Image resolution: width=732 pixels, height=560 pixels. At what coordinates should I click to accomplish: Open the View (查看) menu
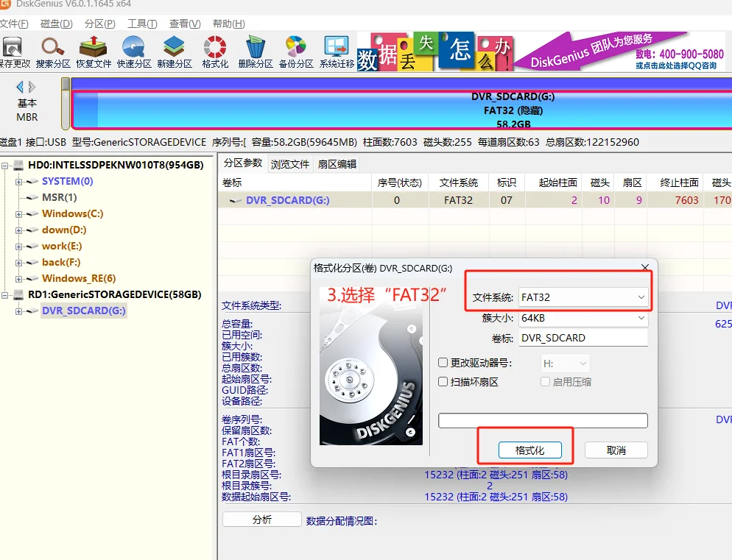[185, 24]
